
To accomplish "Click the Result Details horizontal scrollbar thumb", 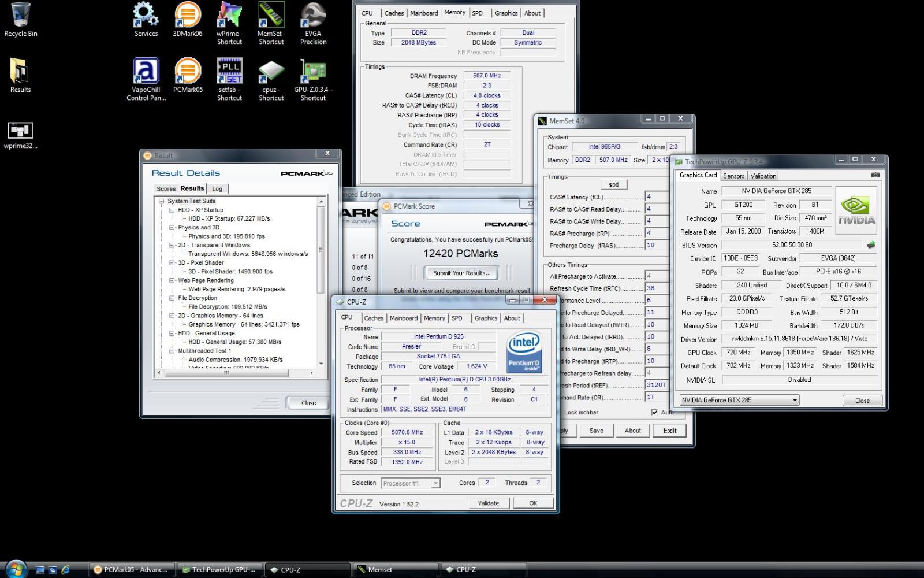I will pyautogui.click(x=226, y=373).
